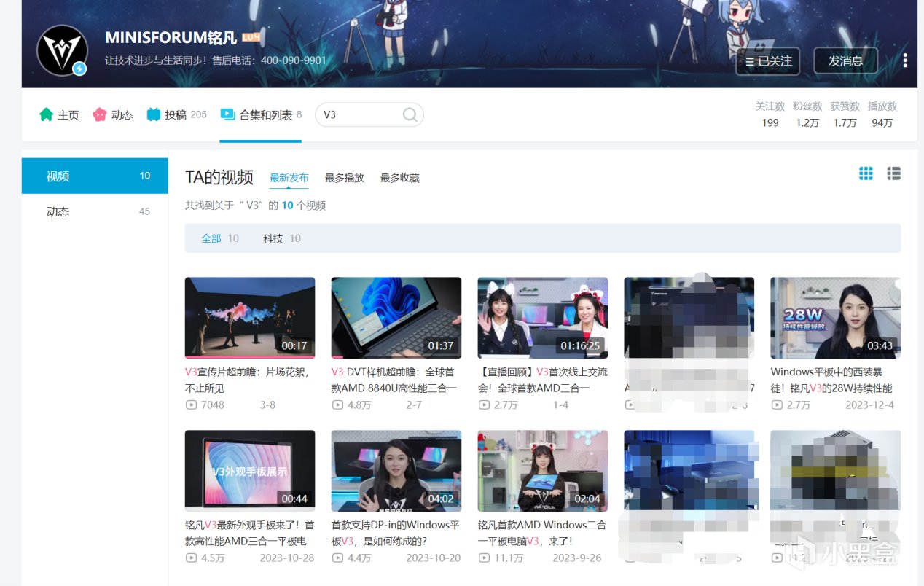
Task: Open 投稿 205 tab
Action: (176, 114)
